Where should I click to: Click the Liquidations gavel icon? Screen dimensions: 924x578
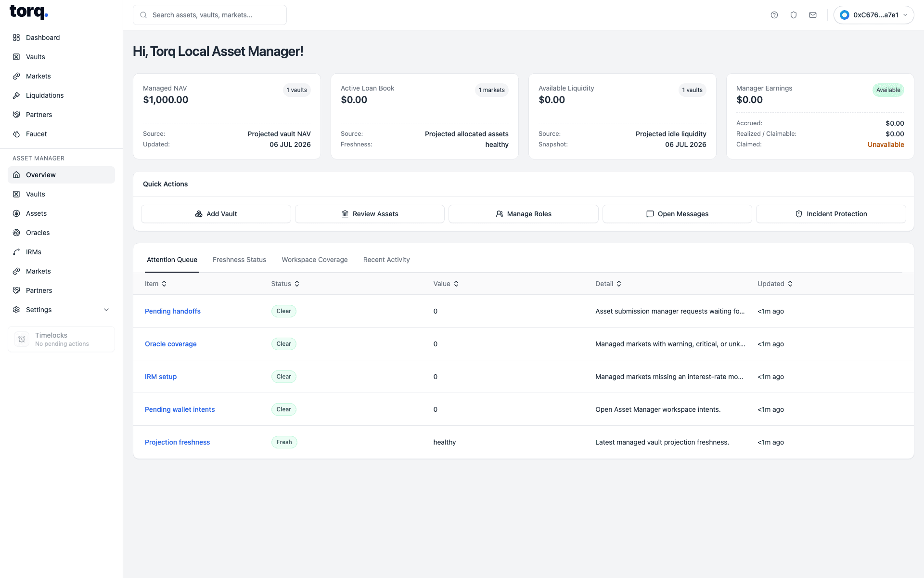click(16, 95)
